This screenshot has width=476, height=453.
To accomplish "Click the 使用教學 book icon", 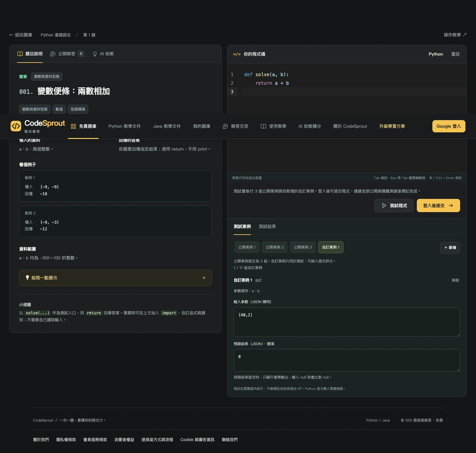I will (x=263, y=126).
